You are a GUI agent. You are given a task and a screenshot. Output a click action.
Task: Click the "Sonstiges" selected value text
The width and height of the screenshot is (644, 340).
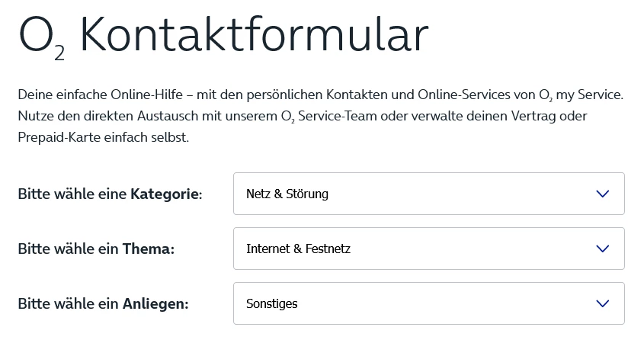pyautogui.click(x=271, y=303)
